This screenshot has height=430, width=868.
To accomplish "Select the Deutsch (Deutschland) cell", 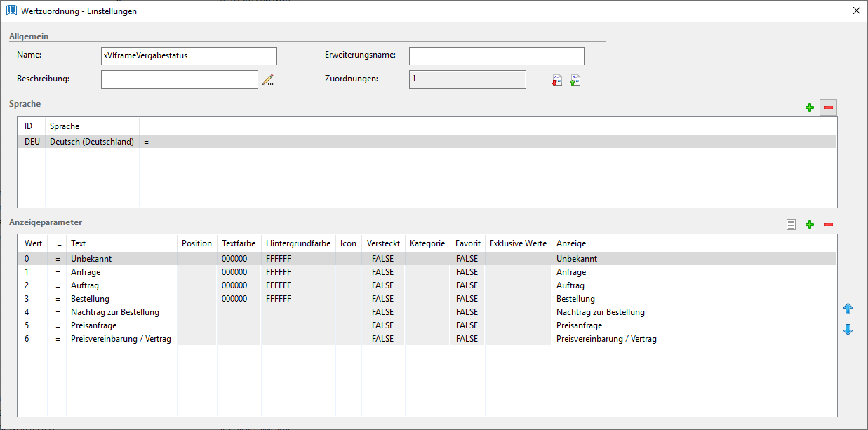I will coord(92,142).
